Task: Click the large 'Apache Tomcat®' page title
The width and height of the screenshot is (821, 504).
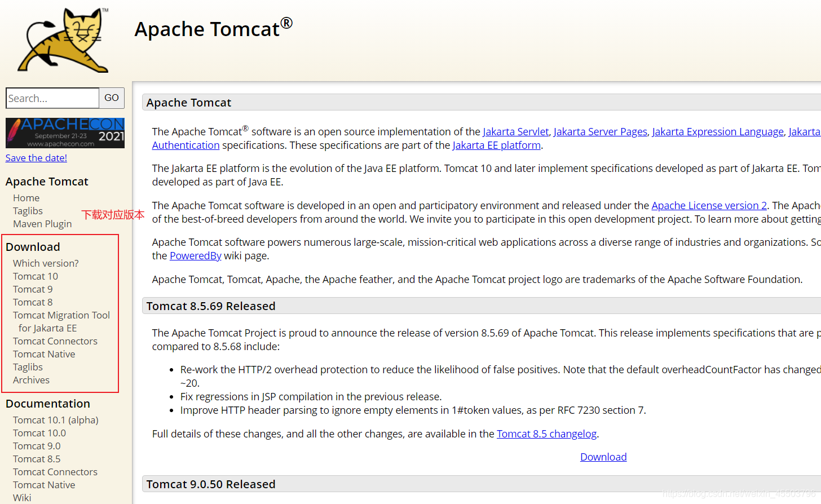Action: [214, 28]
